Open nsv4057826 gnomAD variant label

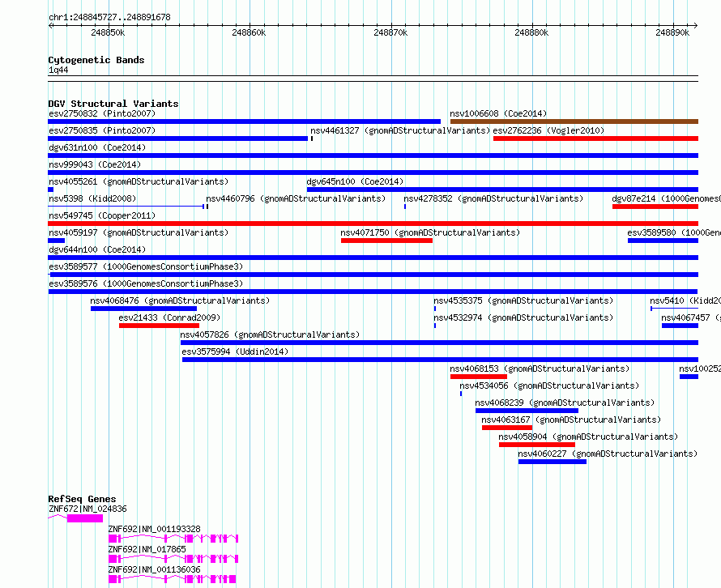click(x=270, y=334)
